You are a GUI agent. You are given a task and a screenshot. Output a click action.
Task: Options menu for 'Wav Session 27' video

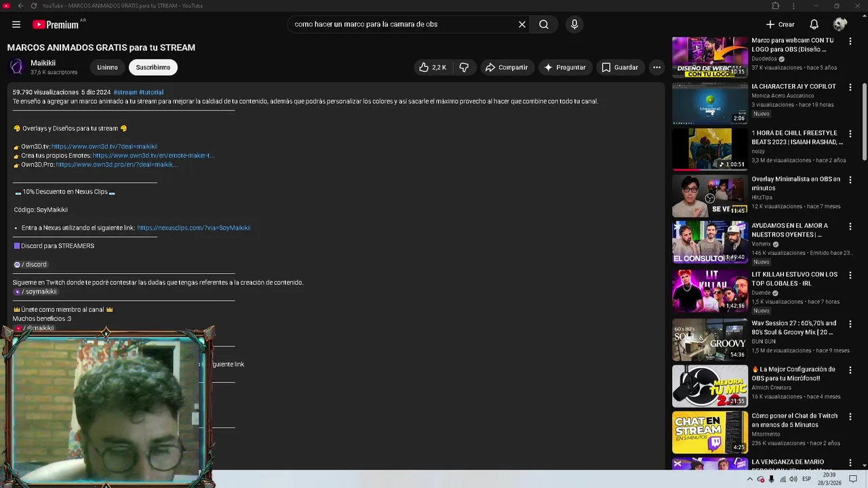coord(850,324)
